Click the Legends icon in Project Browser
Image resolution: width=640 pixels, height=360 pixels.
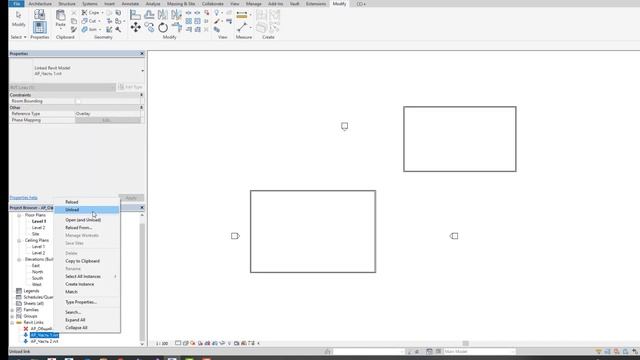(x=19, y=291)
